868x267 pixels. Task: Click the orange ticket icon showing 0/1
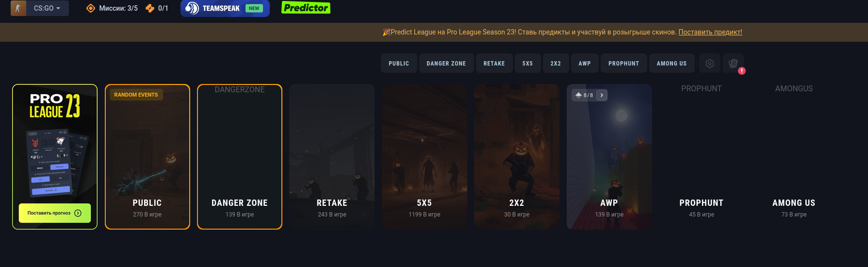(x=150, y=8)
